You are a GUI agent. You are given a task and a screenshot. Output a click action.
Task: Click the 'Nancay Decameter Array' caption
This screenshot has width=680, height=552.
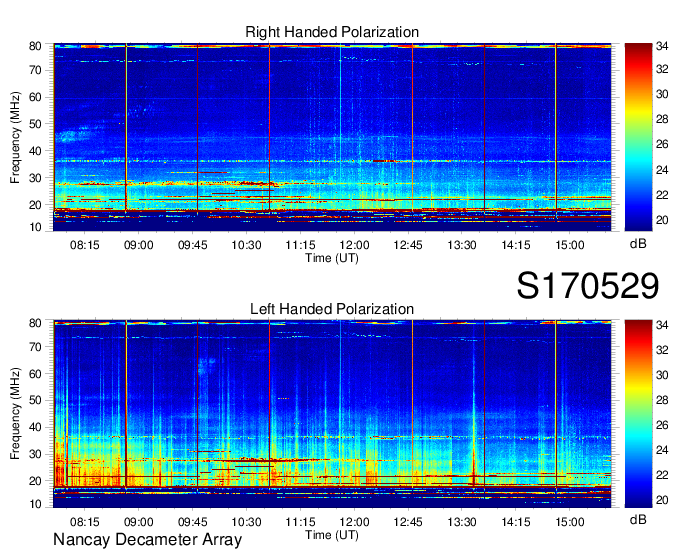(147, 540)
